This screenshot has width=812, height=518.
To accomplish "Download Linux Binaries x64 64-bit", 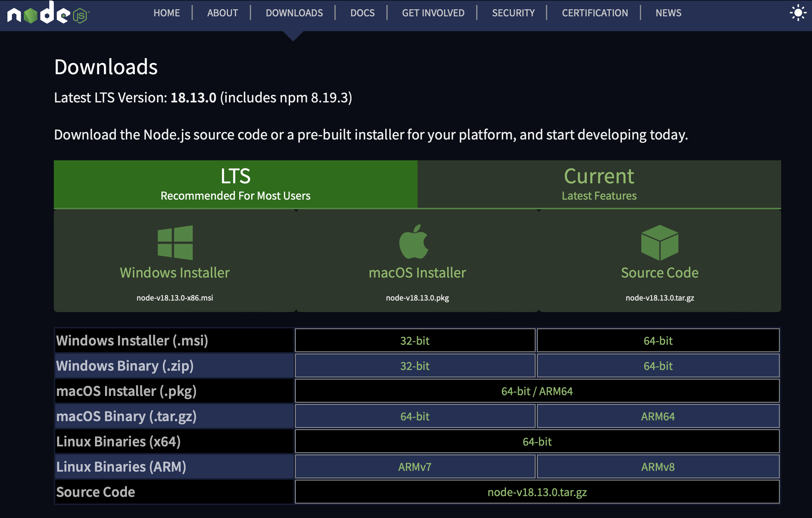I will pos(537,442).
